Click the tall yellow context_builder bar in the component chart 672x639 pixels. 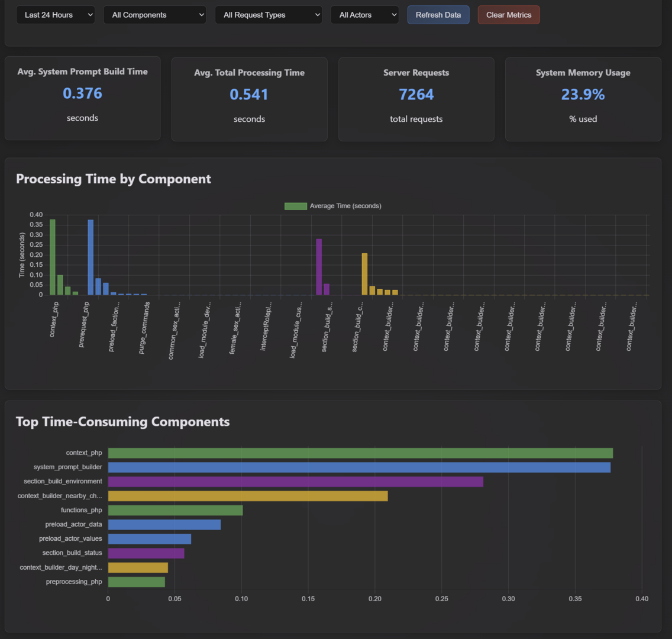365,275
